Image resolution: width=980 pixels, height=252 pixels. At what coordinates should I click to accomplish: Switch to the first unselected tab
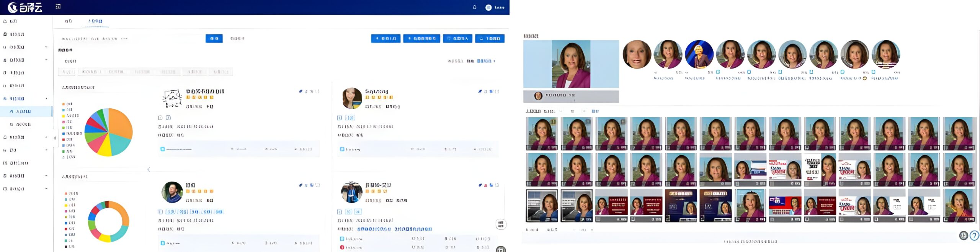[68, 21]
